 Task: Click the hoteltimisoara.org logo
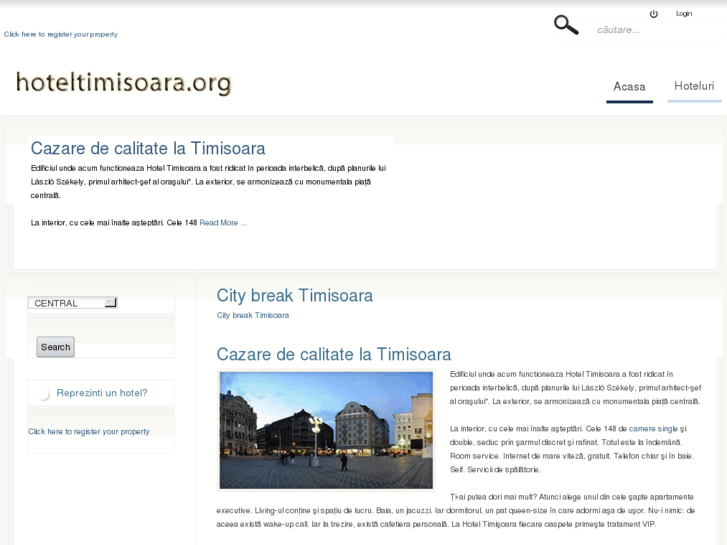123,83
